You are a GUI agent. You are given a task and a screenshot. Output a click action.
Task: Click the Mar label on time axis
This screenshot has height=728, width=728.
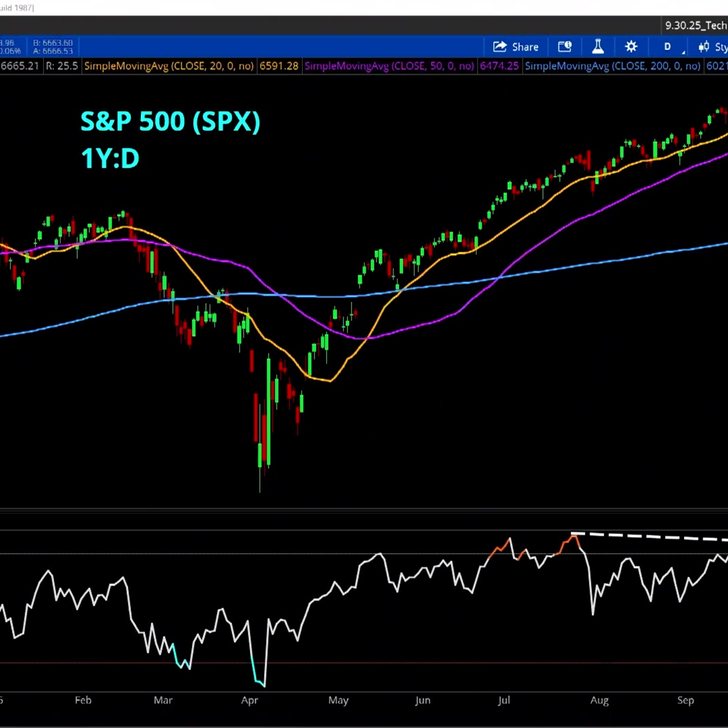[163, 700]
